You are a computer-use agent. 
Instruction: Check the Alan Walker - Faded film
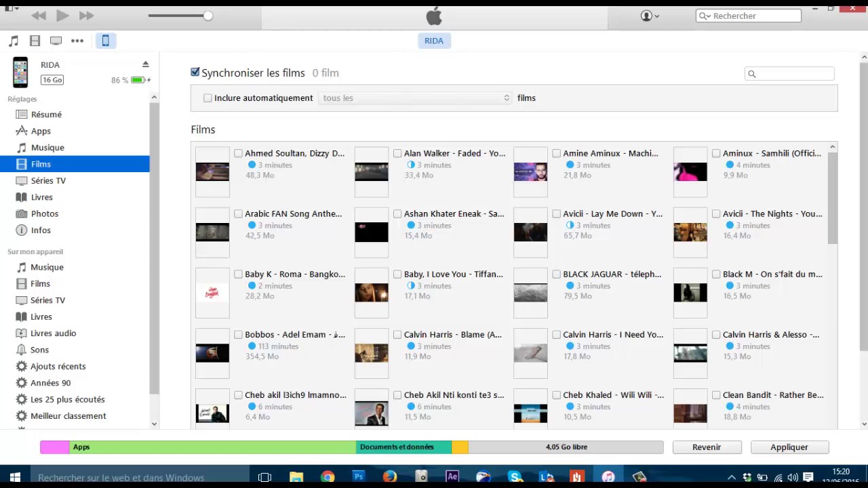[x=397, y=153]
